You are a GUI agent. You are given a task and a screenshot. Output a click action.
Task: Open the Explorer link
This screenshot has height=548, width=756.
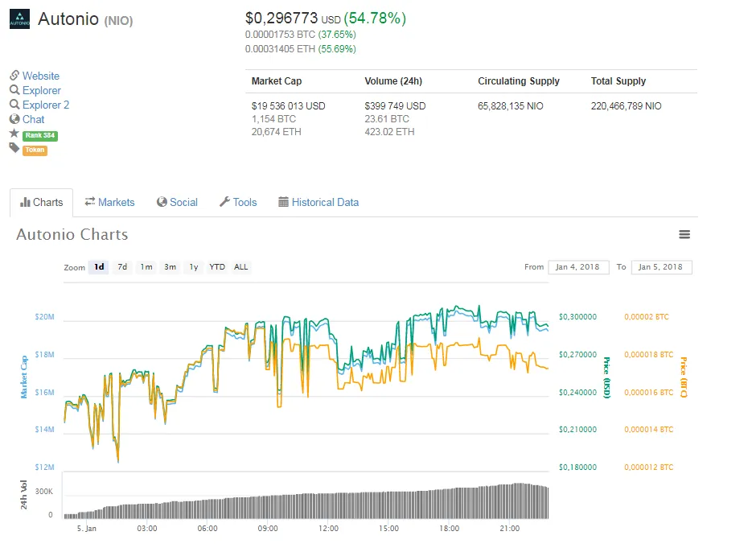pyautogui.click(x=42, y=90)
